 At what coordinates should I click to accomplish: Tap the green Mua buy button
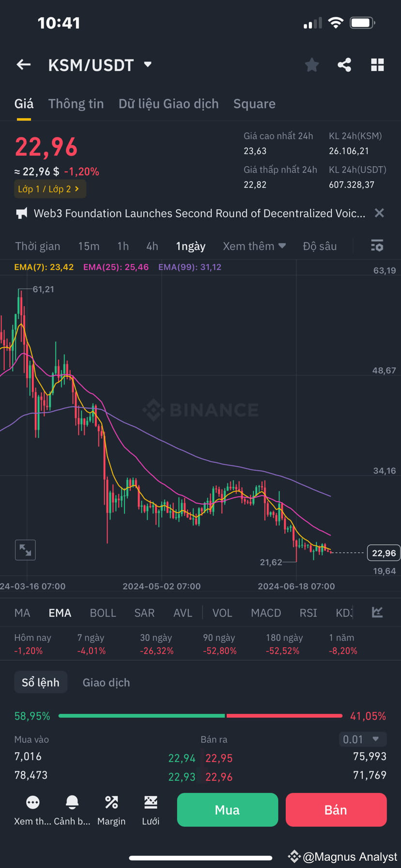click(x=228, y=809)
